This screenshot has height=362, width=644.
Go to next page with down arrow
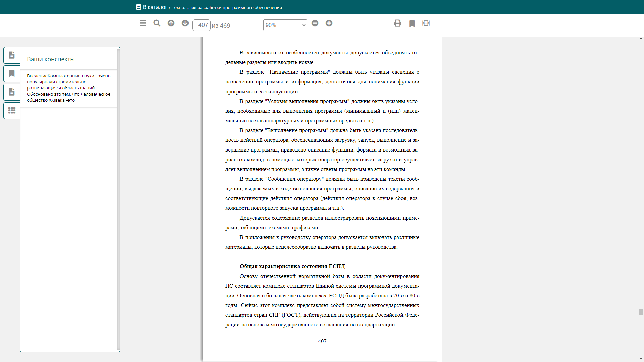coord(185,23)
